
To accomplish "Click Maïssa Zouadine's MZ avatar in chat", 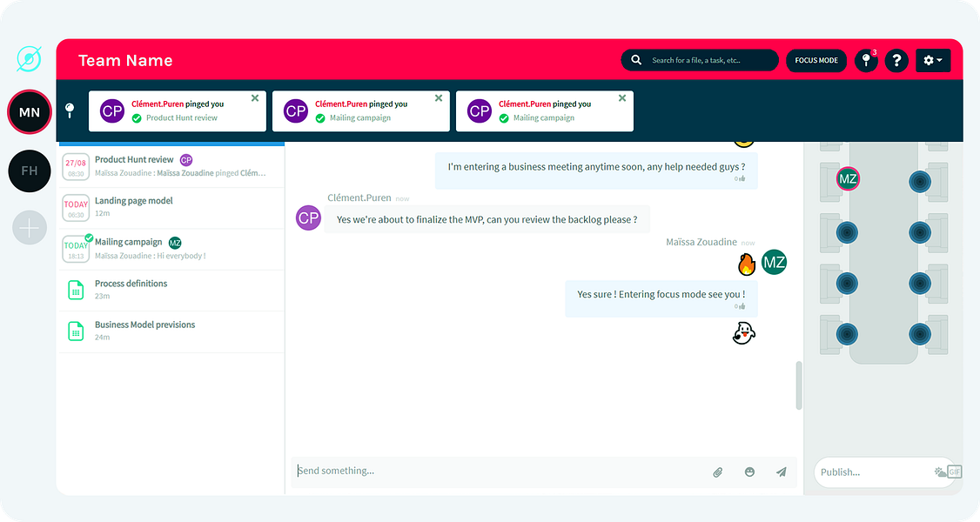I will coord(774,262).
